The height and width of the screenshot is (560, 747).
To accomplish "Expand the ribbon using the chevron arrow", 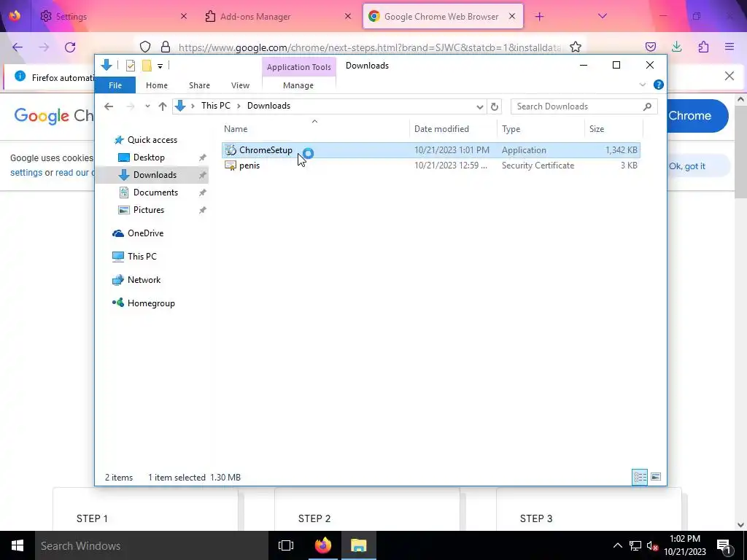I will (642, 85).
